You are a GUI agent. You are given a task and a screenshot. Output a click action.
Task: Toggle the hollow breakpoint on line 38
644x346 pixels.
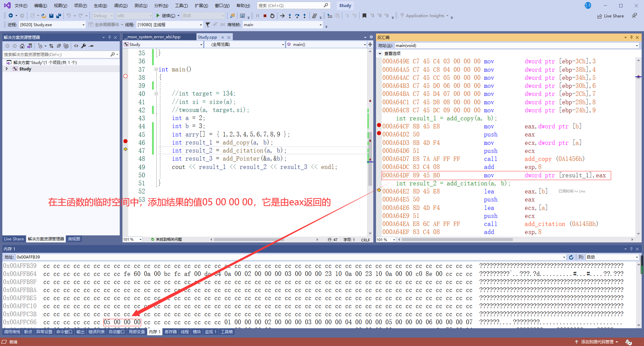pos(125,76)
